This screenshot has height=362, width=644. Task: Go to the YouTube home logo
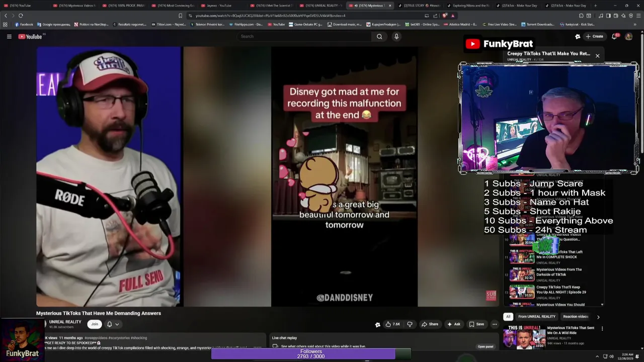pos(30,36)
